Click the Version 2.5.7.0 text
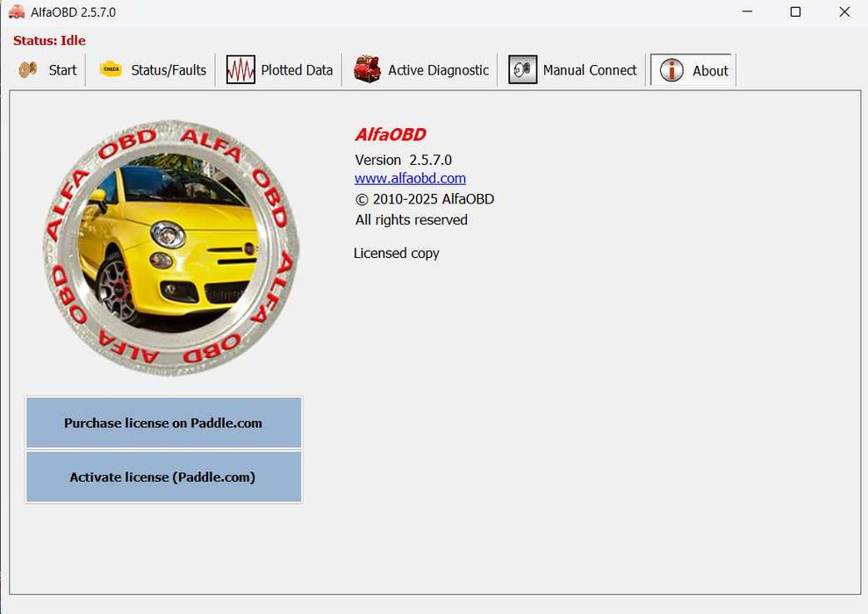The width and height of the screenshot is (868, 614). (404, 160)
